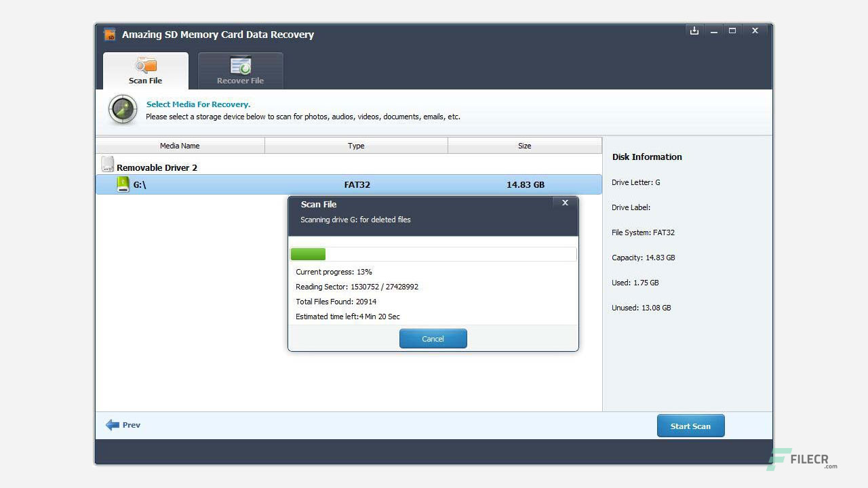
Task: Click the Prev link label
Action: (132, 425)
